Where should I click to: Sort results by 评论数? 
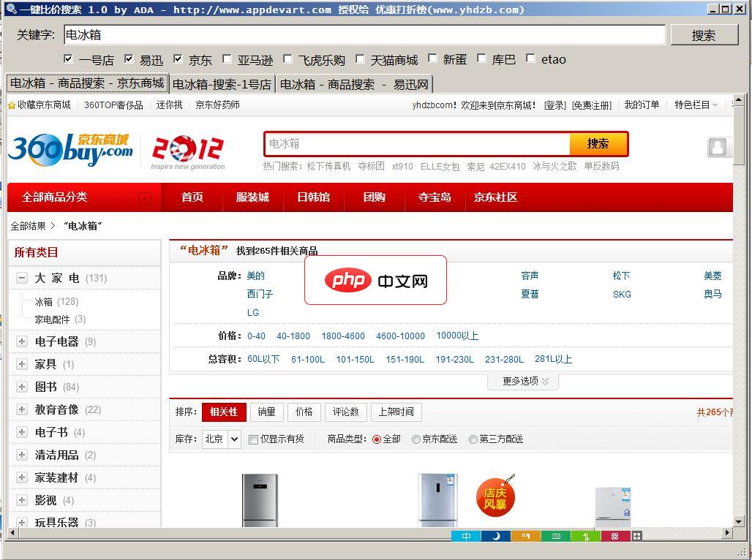pyautogui.click(x=346, y=412)
